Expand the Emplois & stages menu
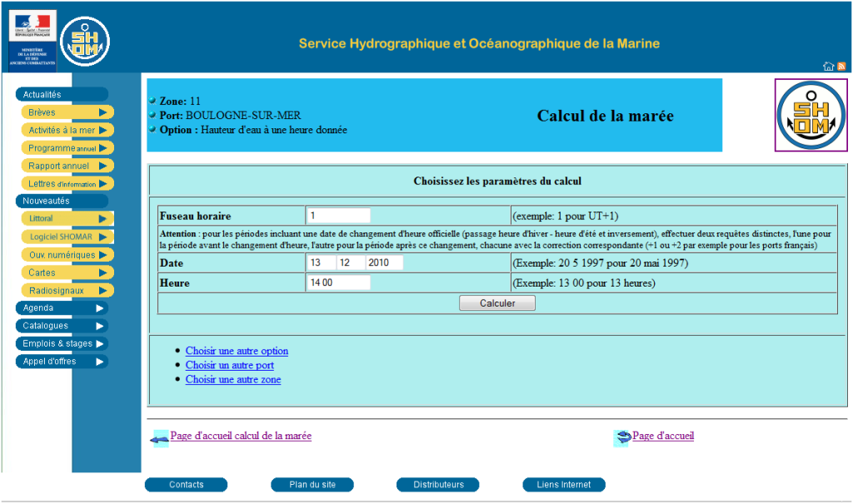 tap(62, 343)
